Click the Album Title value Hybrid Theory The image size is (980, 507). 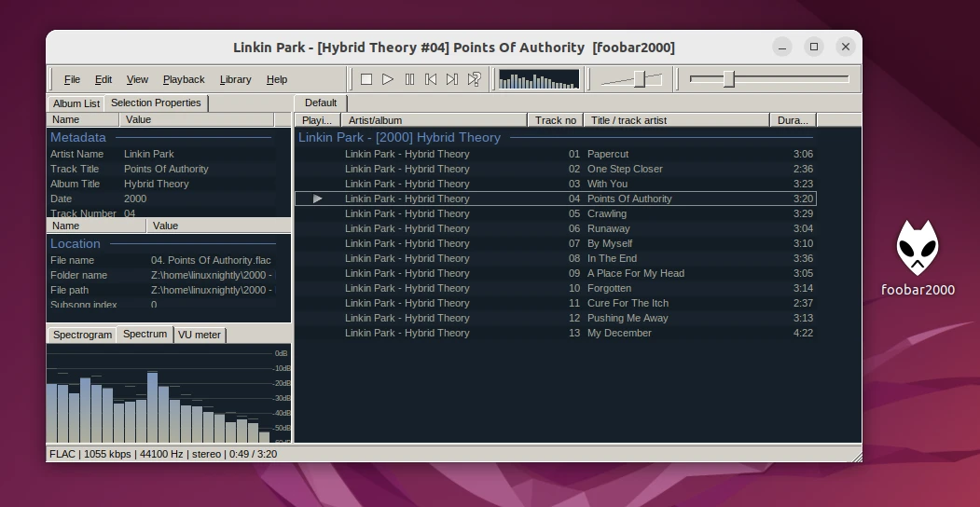[x=157, y=184]
